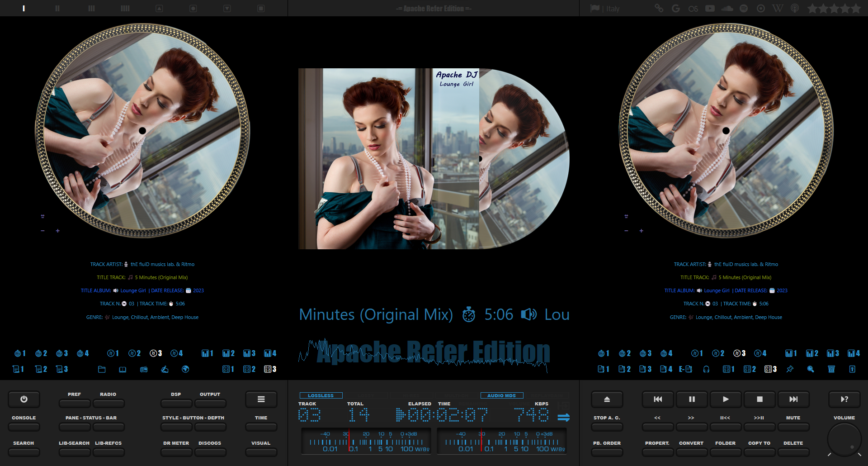The width and height of the screenshot is (868, 466).
Task: Click the magnifier search icon in right panel
Action: point(811,369)
